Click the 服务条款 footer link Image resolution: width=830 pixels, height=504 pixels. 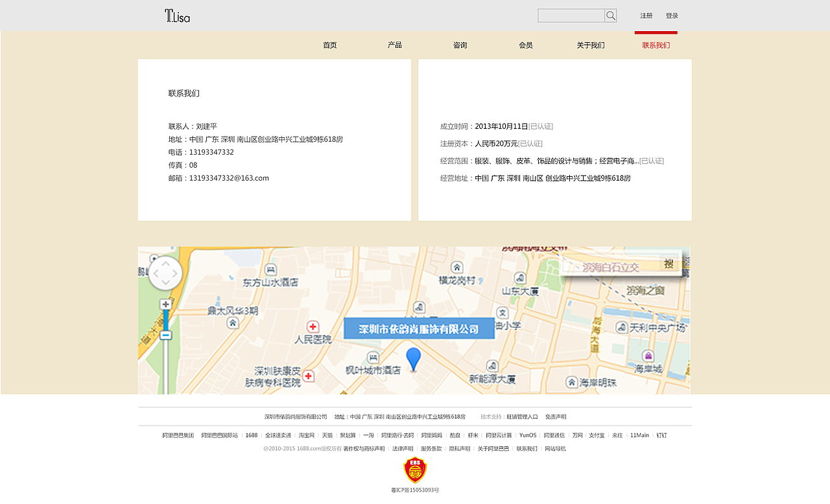431,448
